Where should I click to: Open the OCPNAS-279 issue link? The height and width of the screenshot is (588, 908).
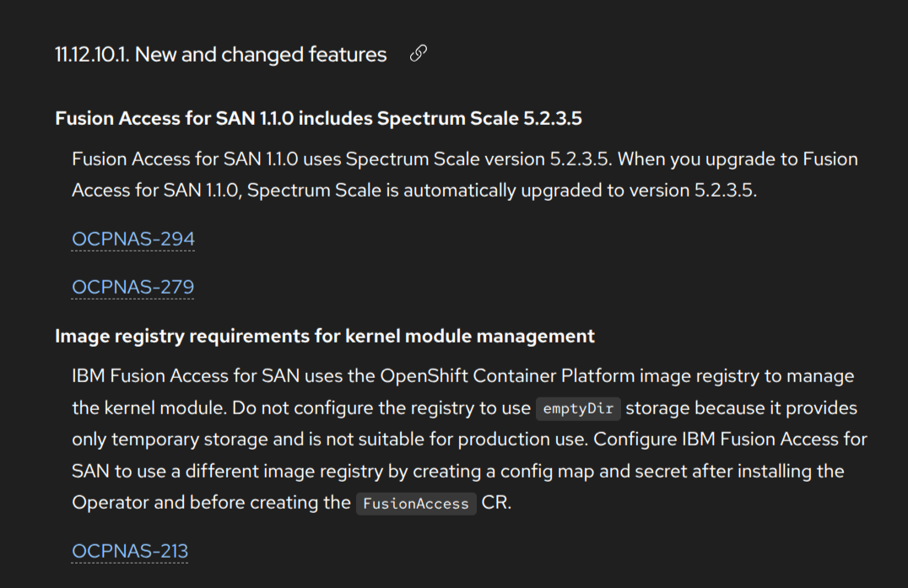133,287
